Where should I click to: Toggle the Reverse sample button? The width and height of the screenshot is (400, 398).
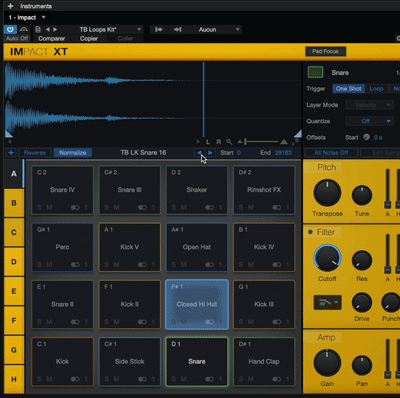coord(35,153)
